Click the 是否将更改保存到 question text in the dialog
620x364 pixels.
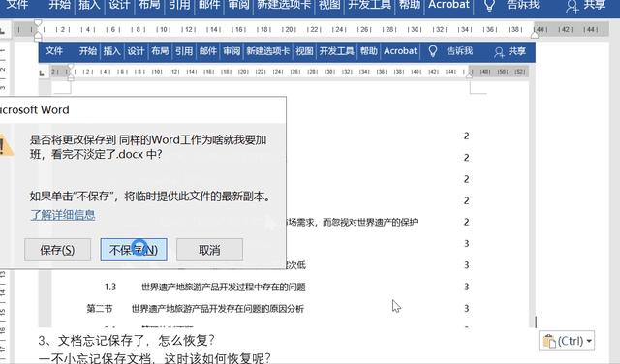click(x=148, y=147)
